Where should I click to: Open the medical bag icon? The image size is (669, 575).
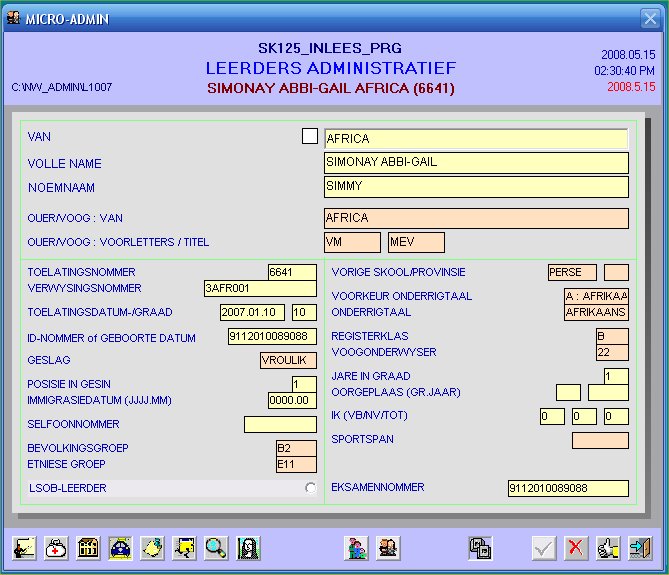[57, 547]
